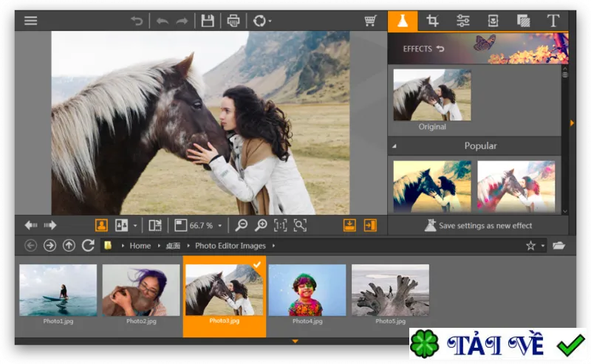The height and width of the screenshot is (364, 591).
Task: Open the hamburger main menu
Action: tap(30, 21)
